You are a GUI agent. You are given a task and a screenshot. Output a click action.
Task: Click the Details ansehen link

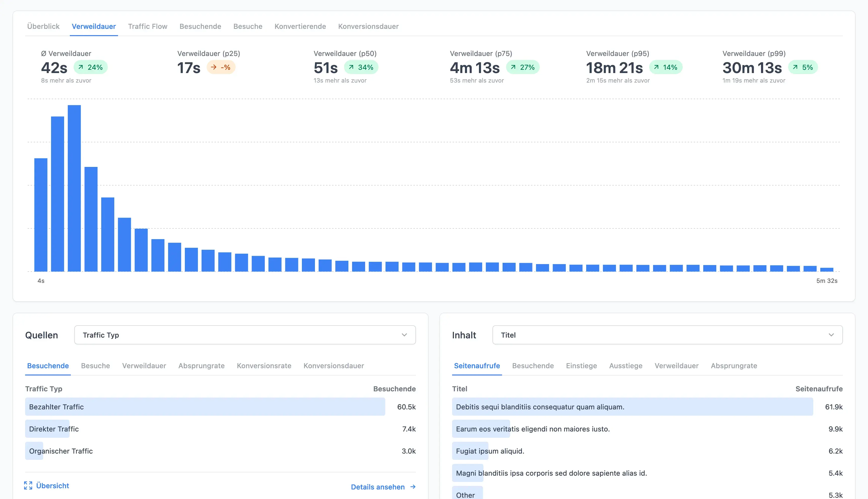377,487
